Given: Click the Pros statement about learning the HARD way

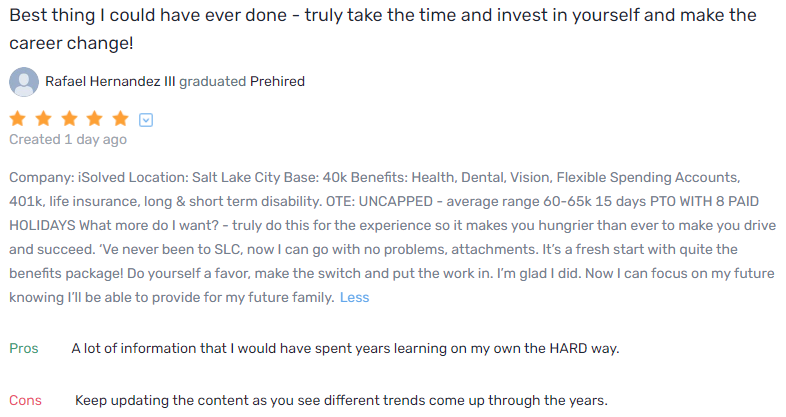Looking at the screenshot, I should (346, 349).
